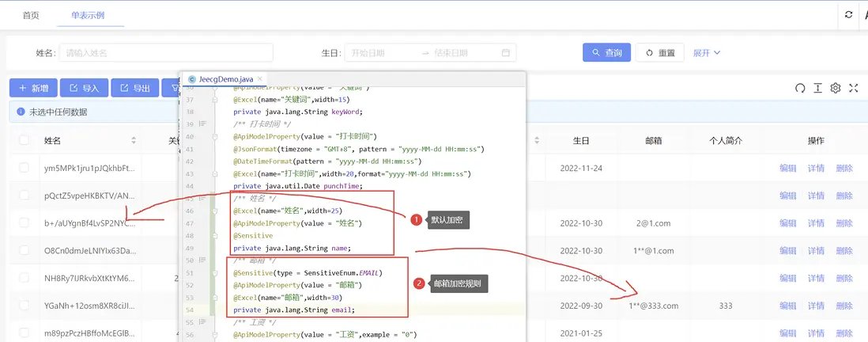Select the checkbox for row ym5MPk1jru1pJQkhbFt
This screenshot has height=342, width=868.
pyautogui.click(x=25, y=167)
